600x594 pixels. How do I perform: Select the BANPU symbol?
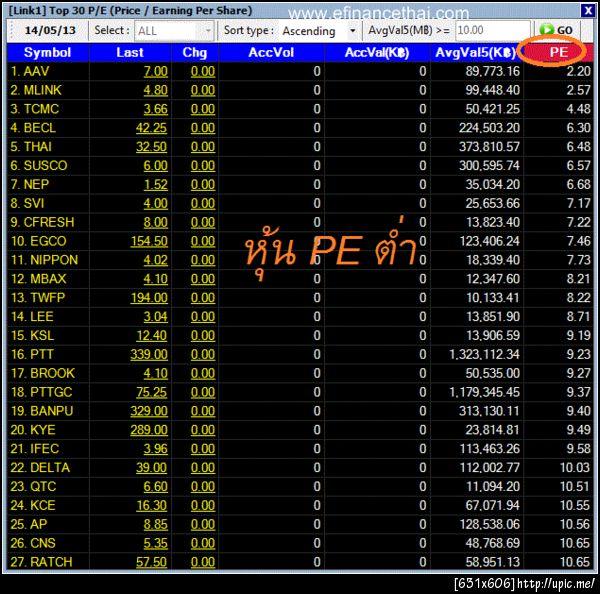click(52, 411)
